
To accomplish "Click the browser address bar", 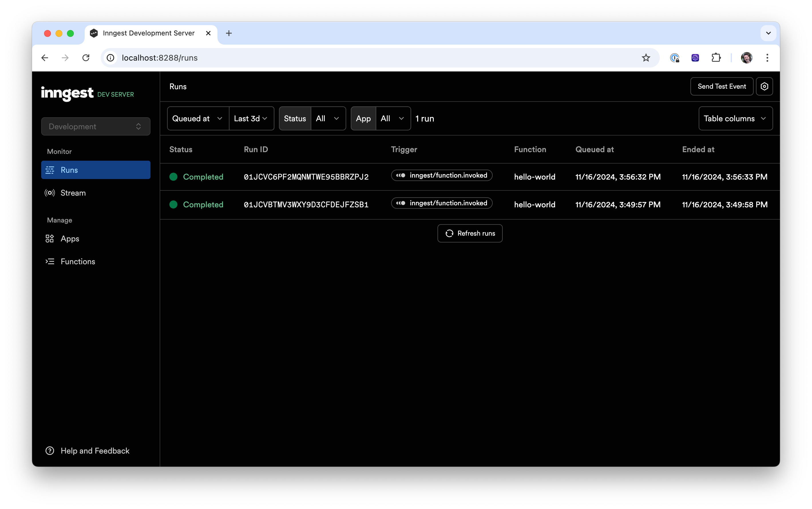I will tap(303, 57).
